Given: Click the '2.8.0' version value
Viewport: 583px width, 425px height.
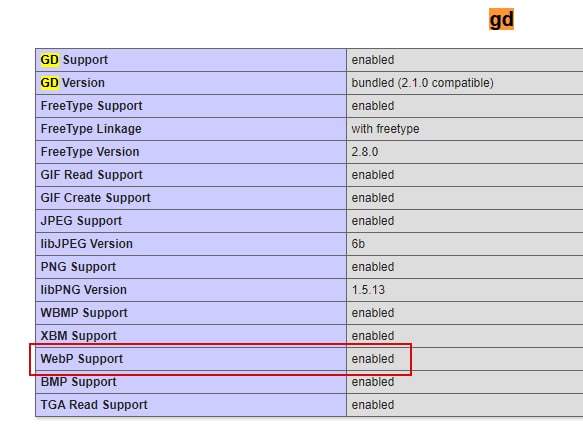Looking at the screenshot, I should point(365,152).
